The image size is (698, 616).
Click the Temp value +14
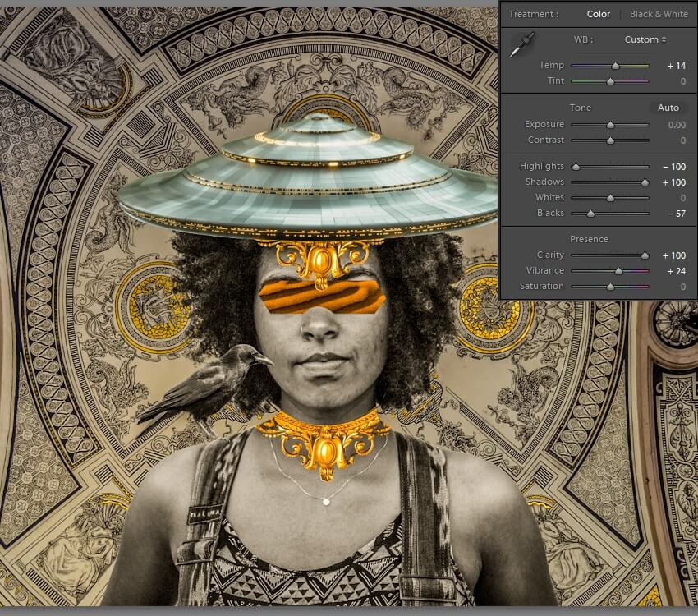(x=676, y=66)
